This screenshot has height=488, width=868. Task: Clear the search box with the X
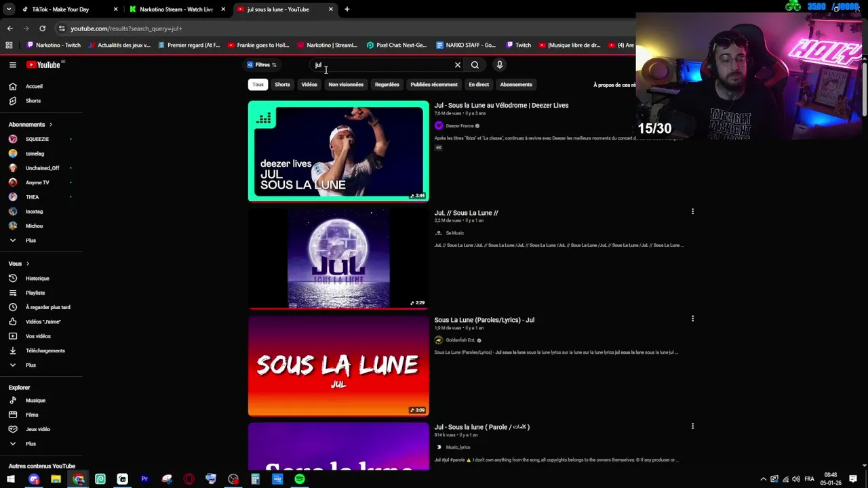coord(458,65)
